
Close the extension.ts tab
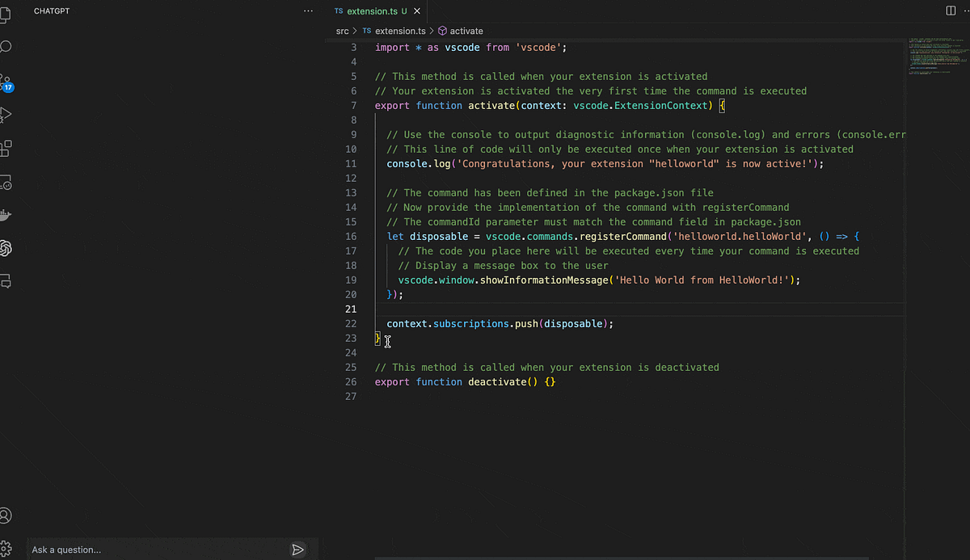click(416, 11)
